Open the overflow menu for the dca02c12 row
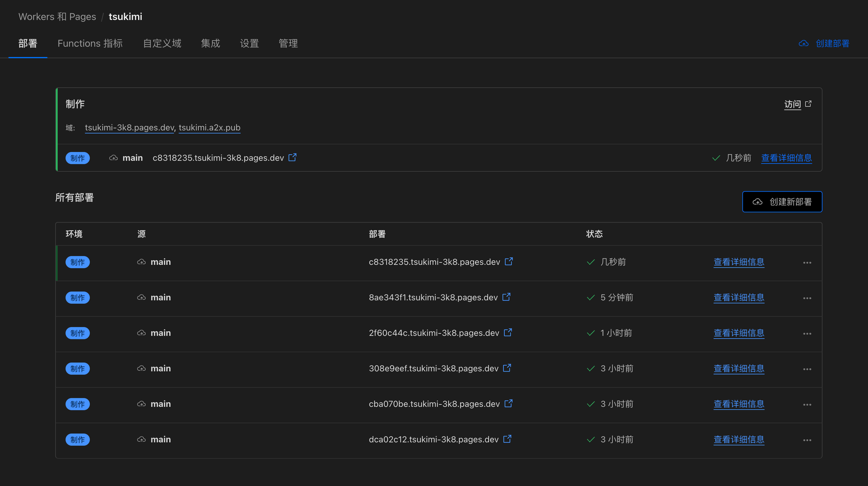Viewport: 868px width, 486px height. point(807,440)
